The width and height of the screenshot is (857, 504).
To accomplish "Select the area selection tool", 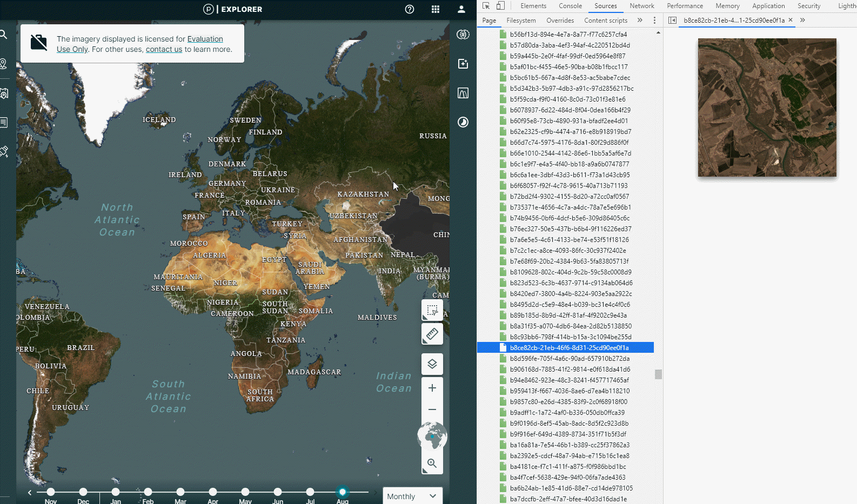I will (x=432, y=311).
